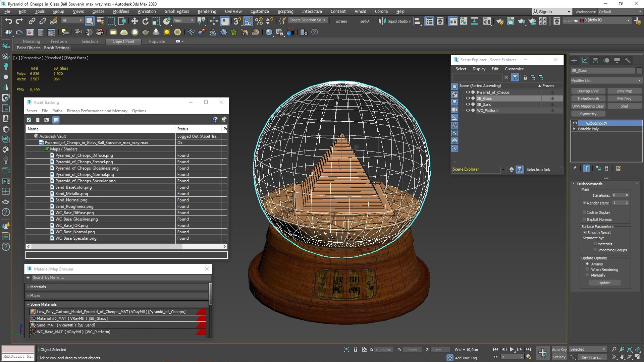Click the Undo arrow icon
The width and height of the screenshot is (644, 362).
[8, 21]
